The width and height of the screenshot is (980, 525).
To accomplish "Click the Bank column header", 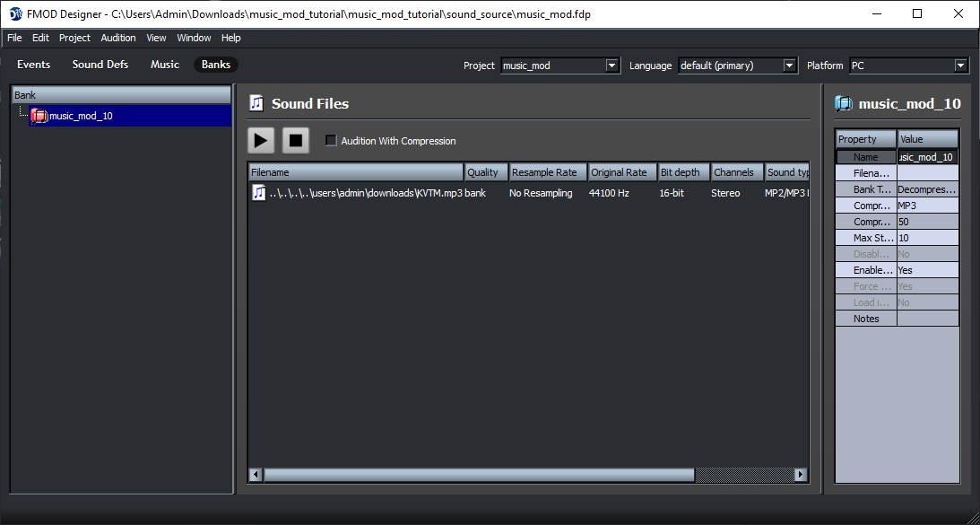I will (x=122, y=95).
